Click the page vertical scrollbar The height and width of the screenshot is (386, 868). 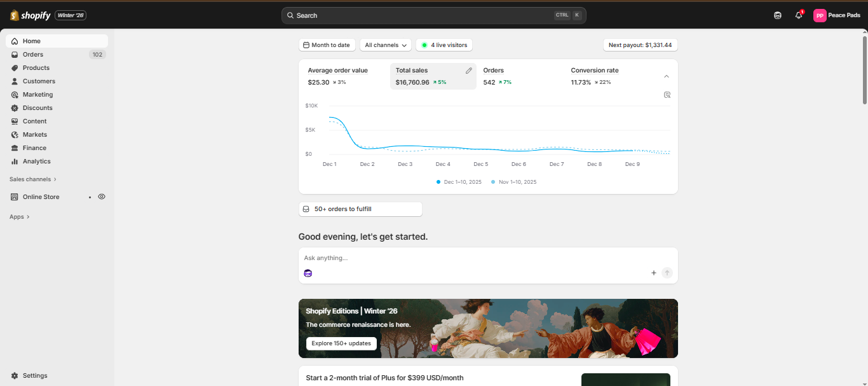click(864, 70)
